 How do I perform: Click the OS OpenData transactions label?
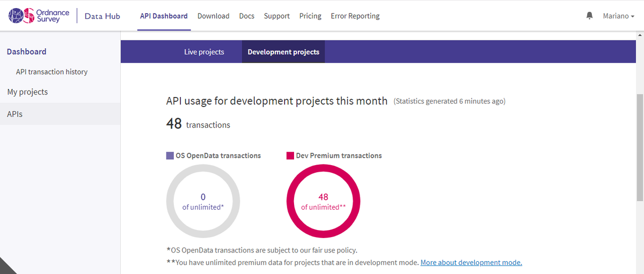(218, 155)
